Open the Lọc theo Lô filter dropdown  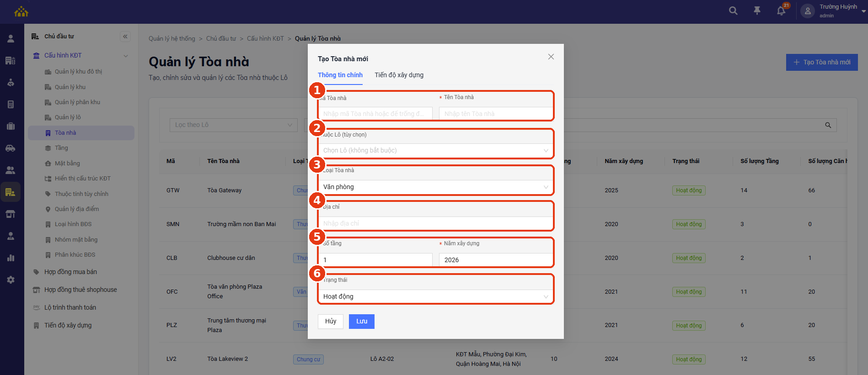click(233, 125)
